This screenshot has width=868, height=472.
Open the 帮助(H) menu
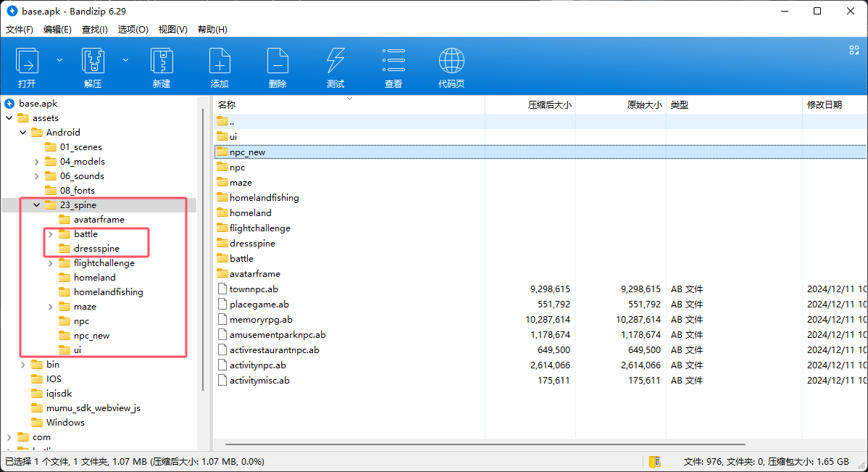tap(212, 29)
